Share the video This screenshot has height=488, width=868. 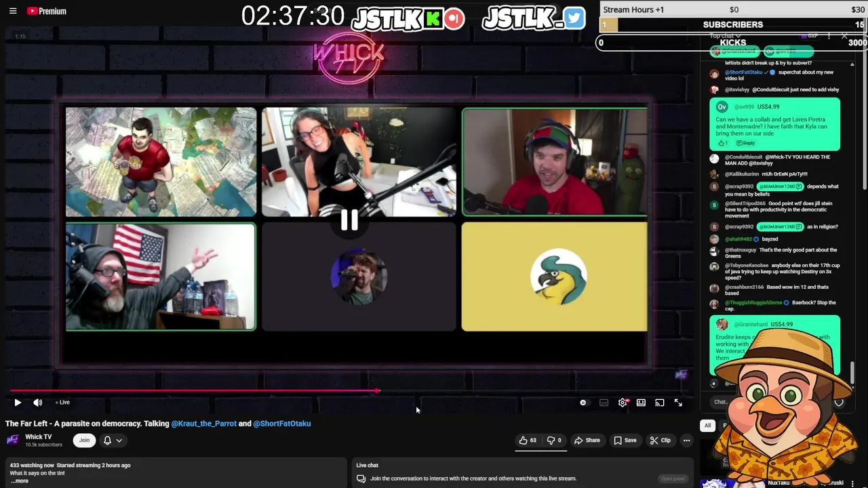tap(587, 441)
